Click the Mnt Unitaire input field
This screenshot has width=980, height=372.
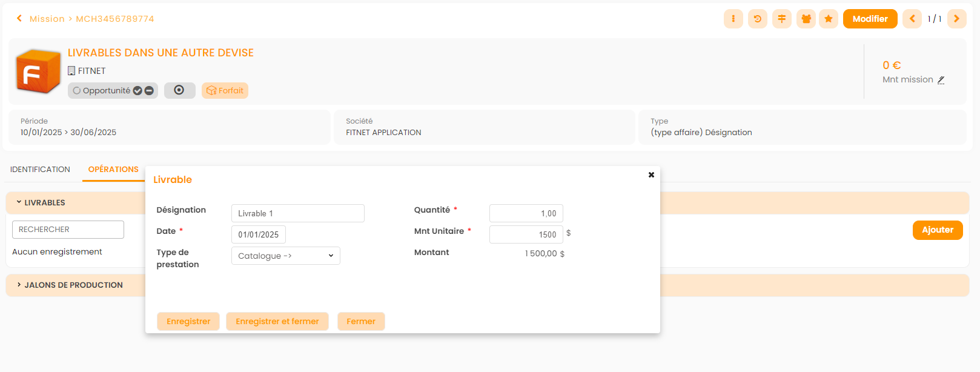pos(526,234)
